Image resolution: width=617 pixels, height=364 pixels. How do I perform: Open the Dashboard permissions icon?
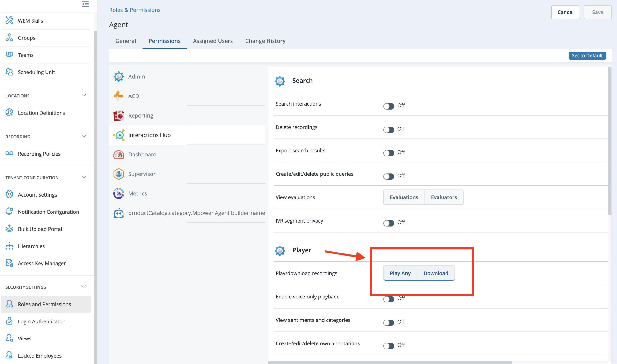pos(118,155)
